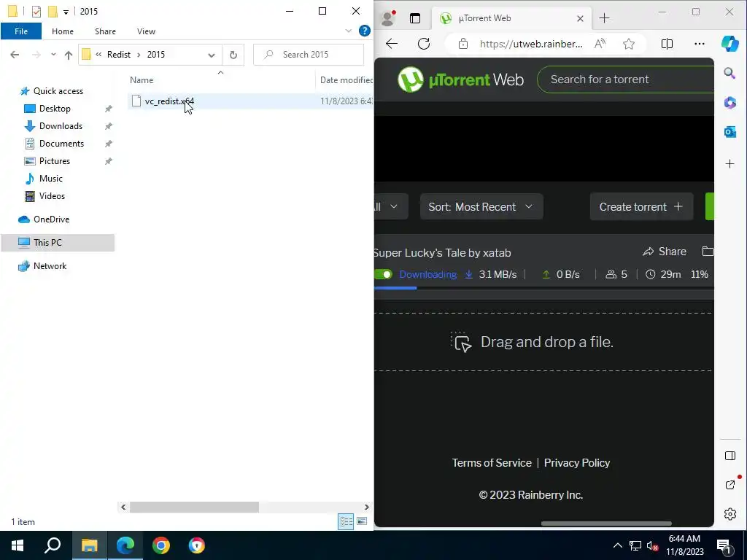Open Microsoft 365 icon in Edge sidebar

tap(729, 102)
